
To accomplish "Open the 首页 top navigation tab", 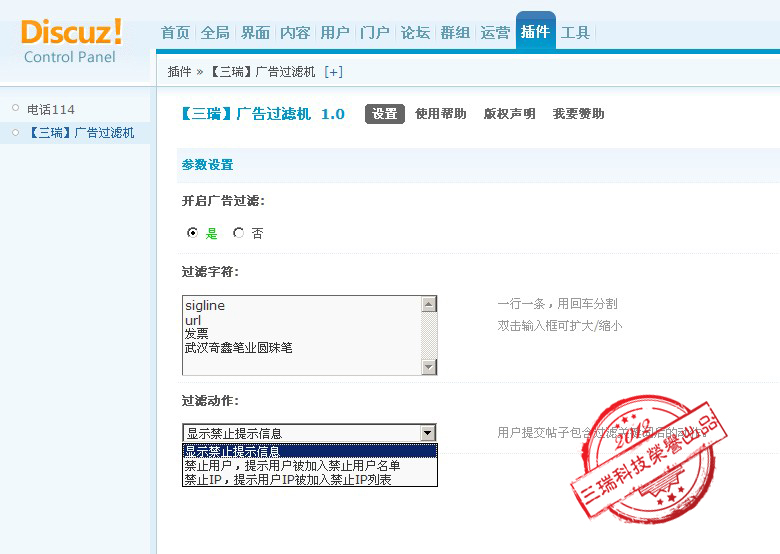I will click(x=176, y=33).
